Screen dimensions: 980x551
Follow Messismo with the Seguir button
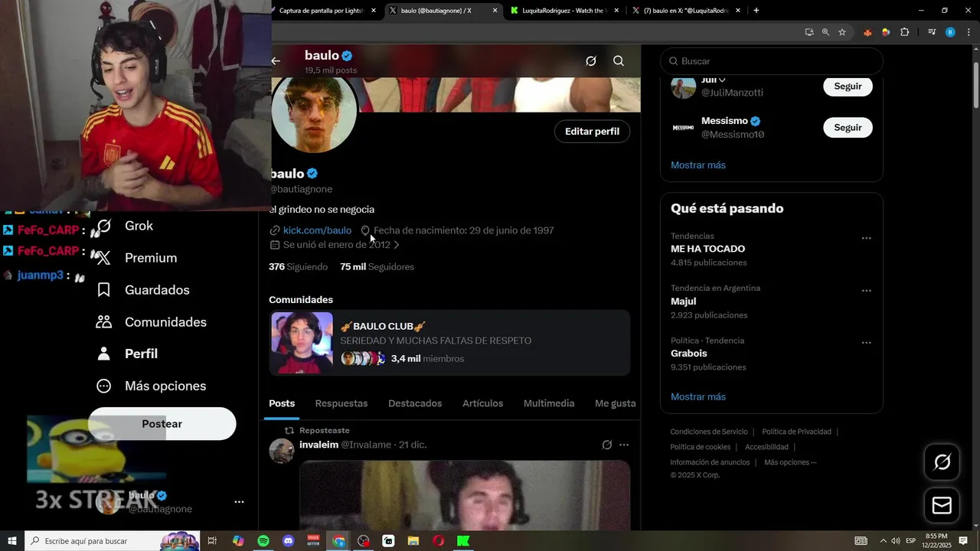[x=848, y=128]
